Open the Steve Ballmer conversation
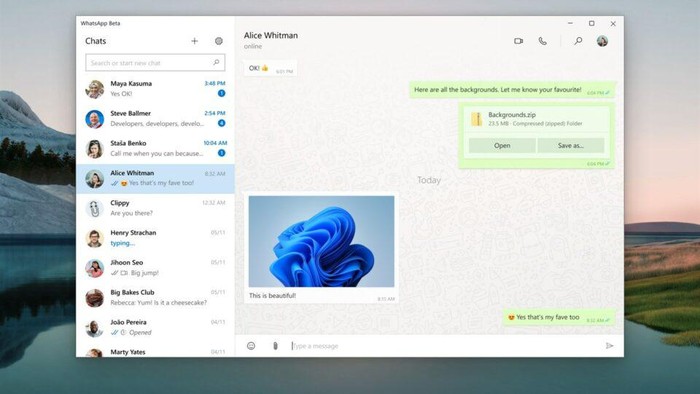Viewport: 700px width, 394px height. click(x=155, y=119)
